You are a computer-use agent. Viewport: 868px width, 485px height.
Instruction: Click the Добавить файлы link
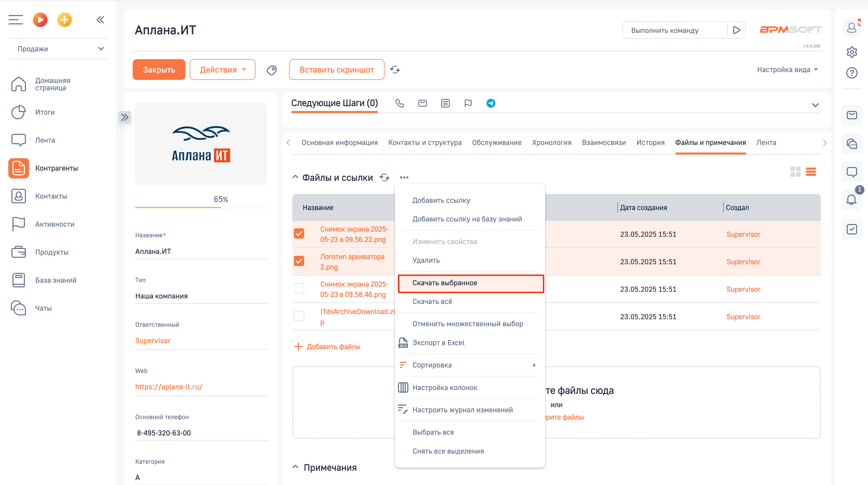327,347
